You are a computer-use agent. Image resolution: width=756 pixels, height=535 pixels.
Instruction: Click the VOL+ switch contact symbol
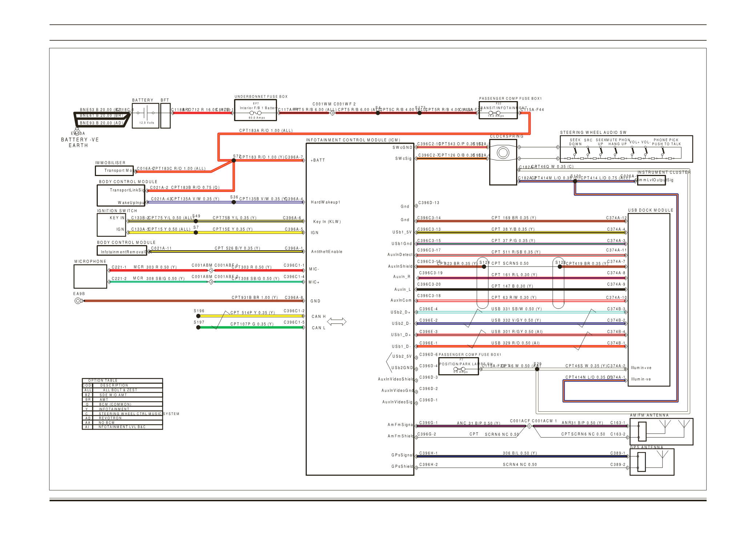coord(632,150)
